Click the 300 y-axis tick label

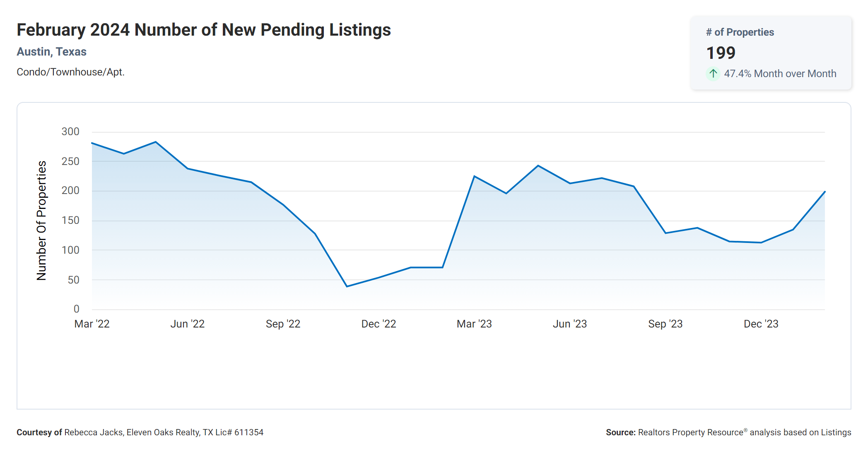70,132
